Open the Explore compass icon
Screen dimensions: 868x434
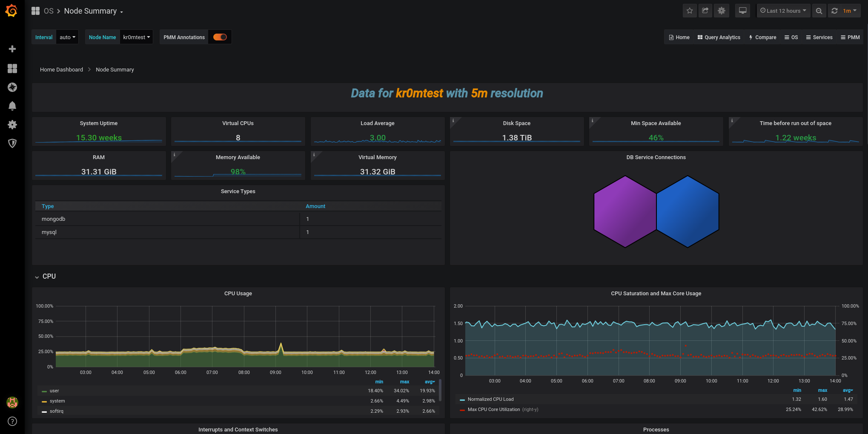[12, 87]
